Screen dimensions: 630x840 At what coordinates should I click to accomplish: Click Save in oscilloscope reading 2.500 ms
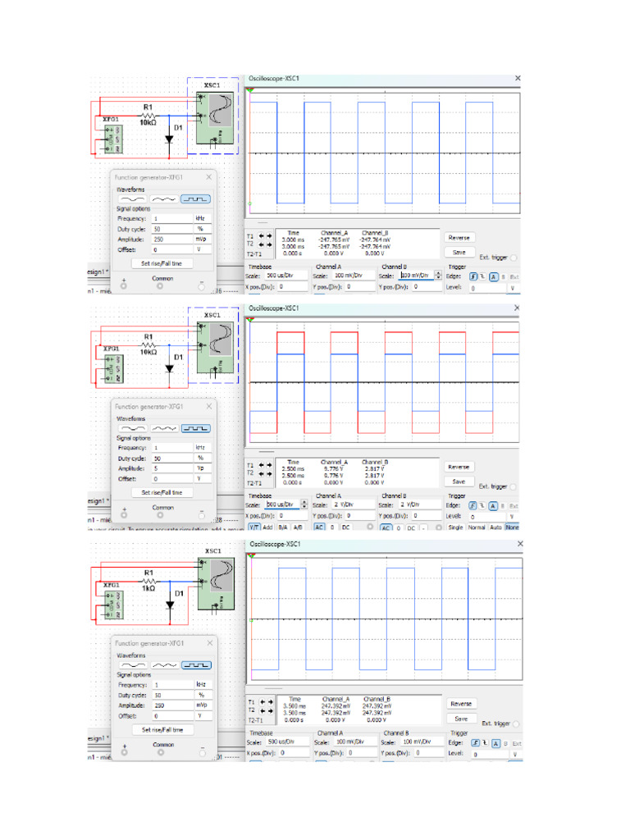click(x=459, y=482)
